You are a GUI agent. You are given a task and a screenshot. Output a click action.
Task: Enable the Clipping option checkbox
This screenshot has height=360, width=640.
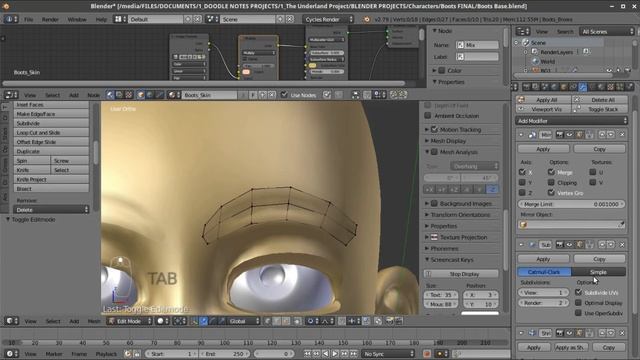551,182
